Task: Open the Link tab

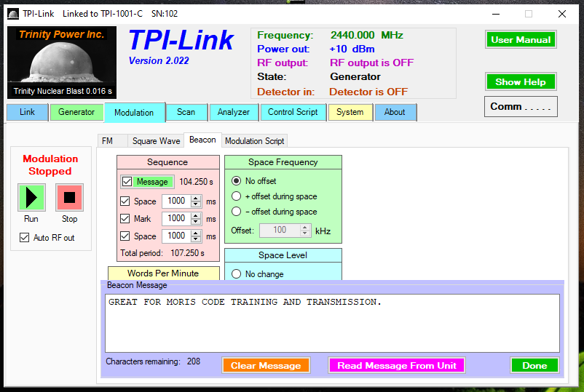Action: point(27,112)
